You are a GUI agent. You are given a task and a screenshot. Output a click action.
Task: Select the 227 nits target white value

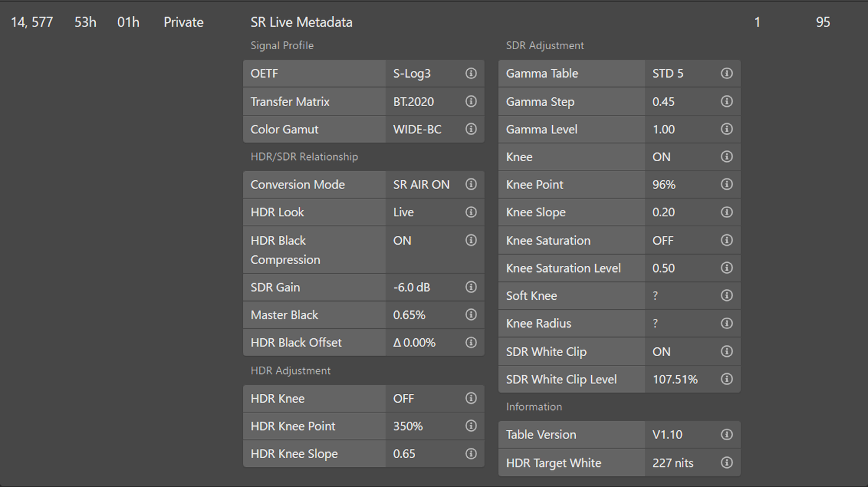coord(673,463)
